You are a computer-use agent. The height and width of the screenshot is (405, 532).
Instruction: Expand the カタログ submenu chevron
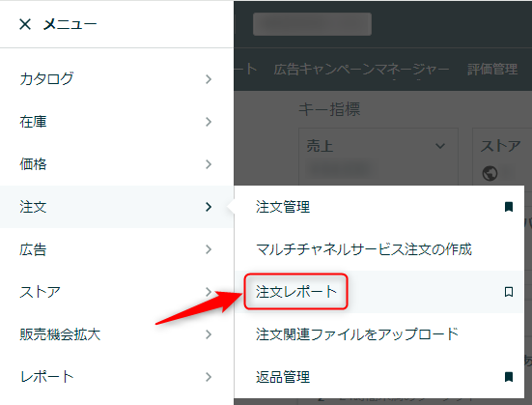pyautogui.click(x=209, y=79)
